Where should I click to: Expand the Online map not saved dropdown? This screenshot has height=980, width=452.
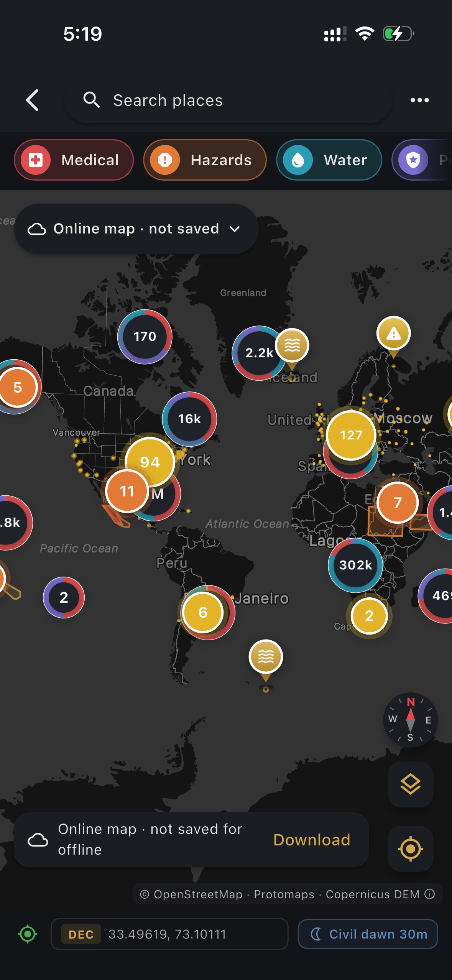[x=136, y=229]
